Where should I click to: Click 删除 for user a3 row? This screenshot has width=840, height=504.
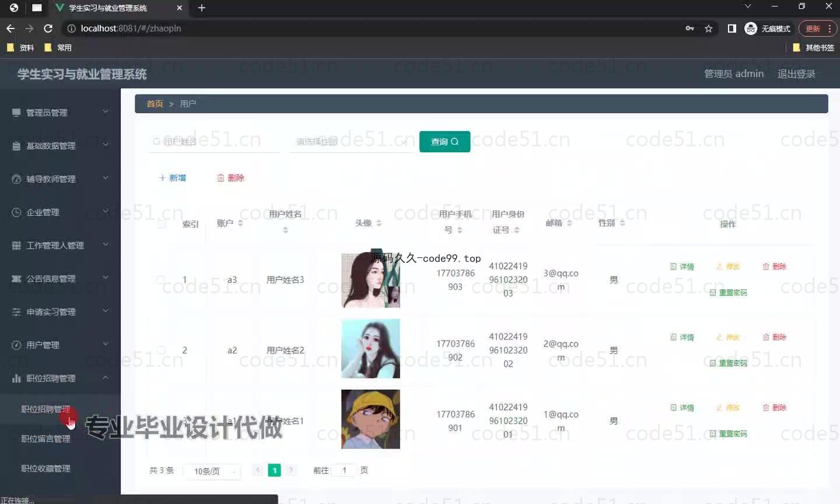click(x=774, y=267)
